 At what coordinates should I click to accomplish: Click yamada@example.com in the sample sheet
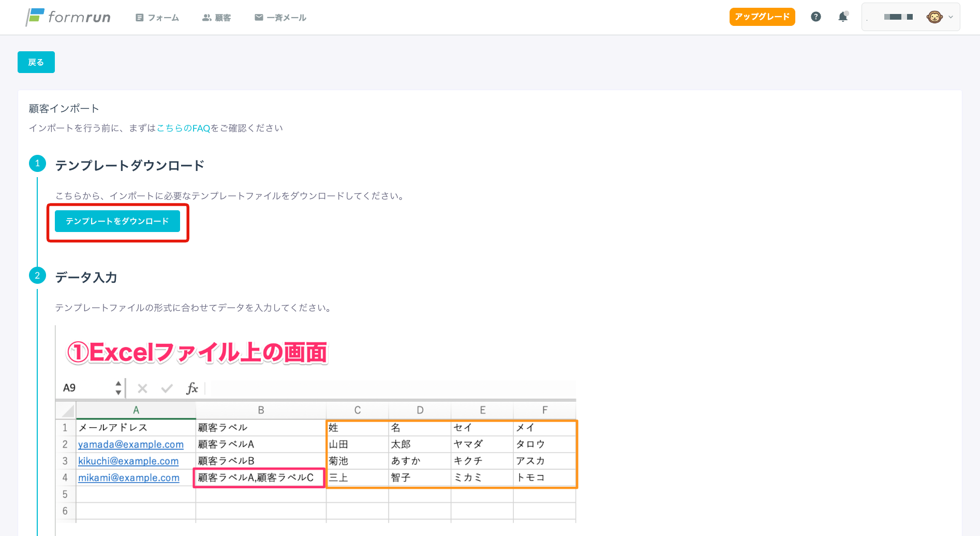[x=131, y=444]
